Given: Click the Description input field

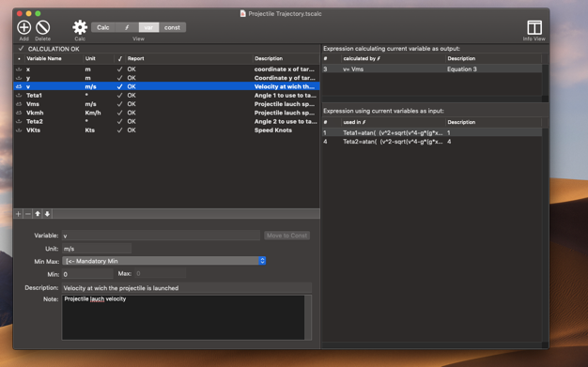Looking at the screenshot, I should click(187, 288).
